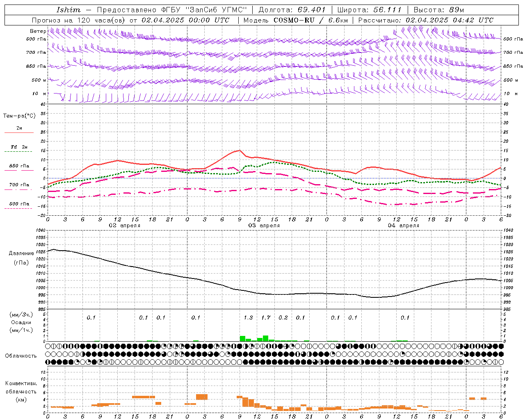
Task: Click the "1.3" precipitation amount
Action: tap(248, 317)
